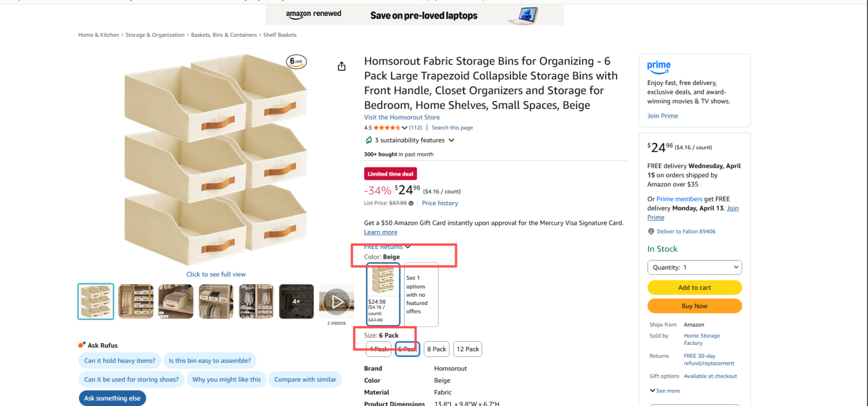Open the Price history link
This screenshot has height=406, width=868.
coord(440,203)
